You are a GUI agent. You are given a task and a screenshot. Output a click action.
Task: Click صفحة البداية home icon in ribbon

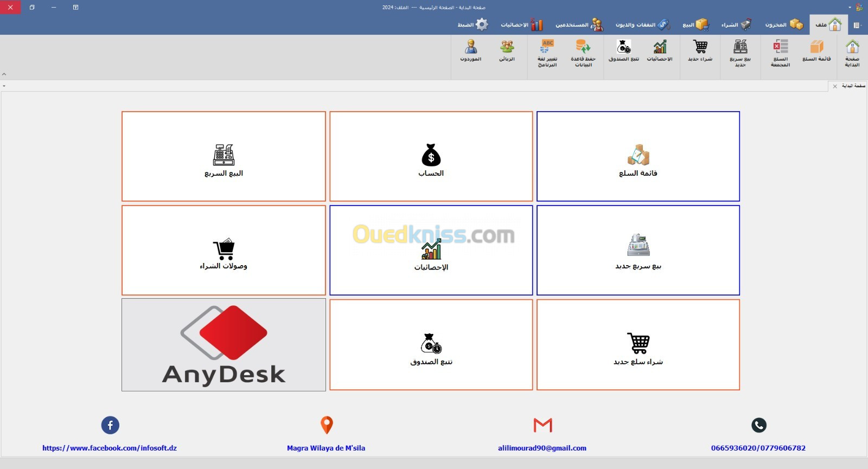[852, 53]
